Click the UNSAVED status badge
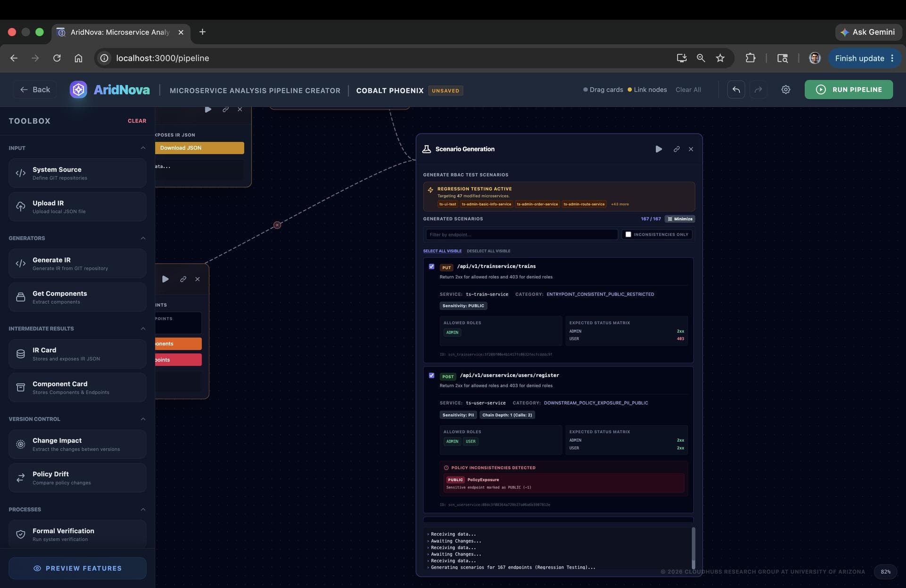 click(445, 91)
